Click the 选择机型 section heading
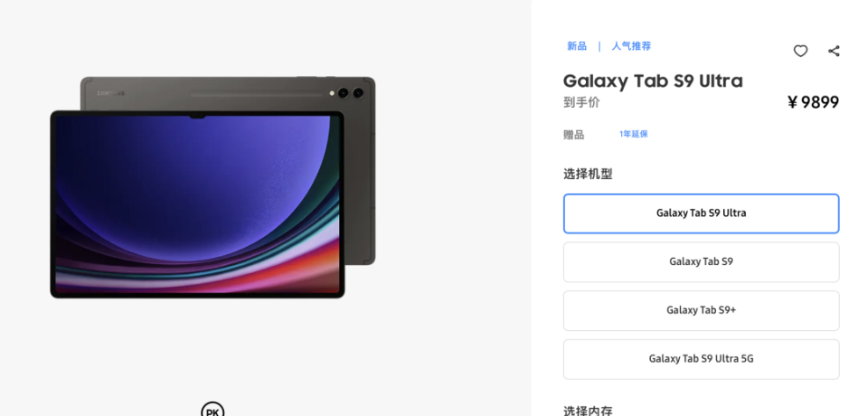 588,174
